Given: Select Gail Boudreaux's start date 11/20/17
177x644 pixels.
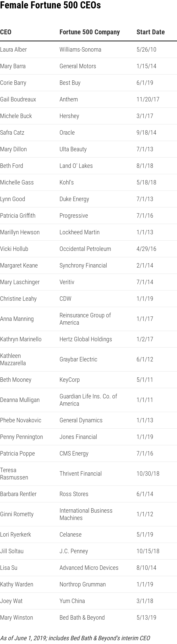Looking at the screenshot, I should (x=148, y=99).
